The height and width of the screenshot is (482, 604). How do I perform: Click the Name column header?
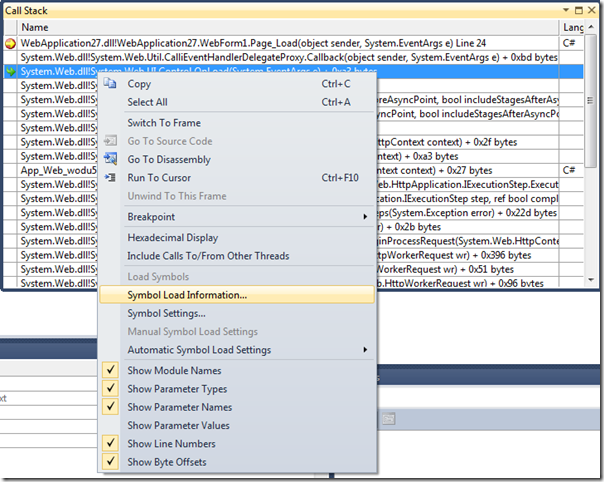pos(288,27)
